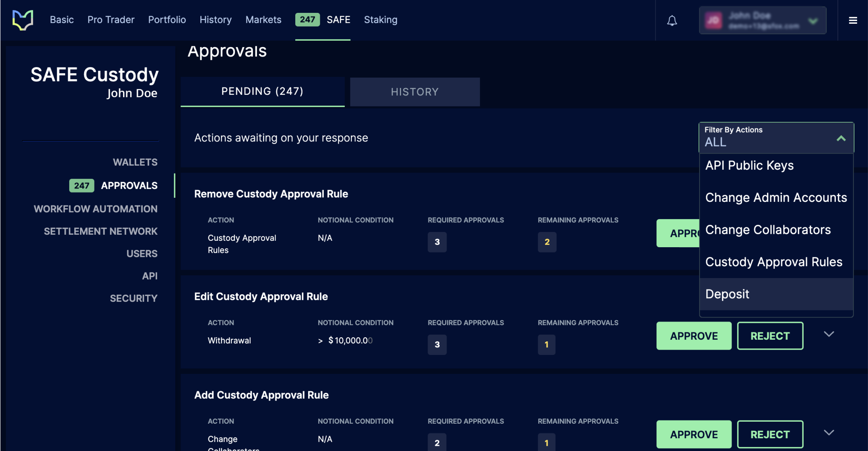The height and width of the screenshot is (451, 868).
Task: Click the sFOX logo icon
Action: [x=23, y=20]
